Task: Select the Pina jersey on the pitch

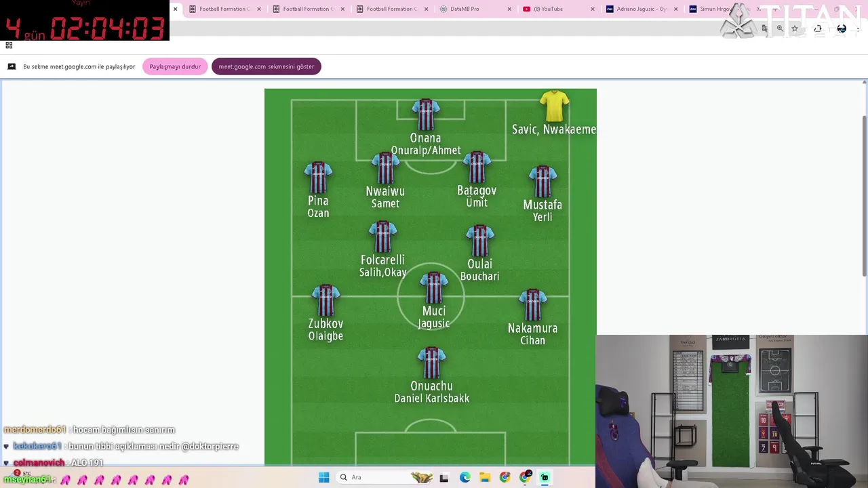Action: [x=318, y=178]
